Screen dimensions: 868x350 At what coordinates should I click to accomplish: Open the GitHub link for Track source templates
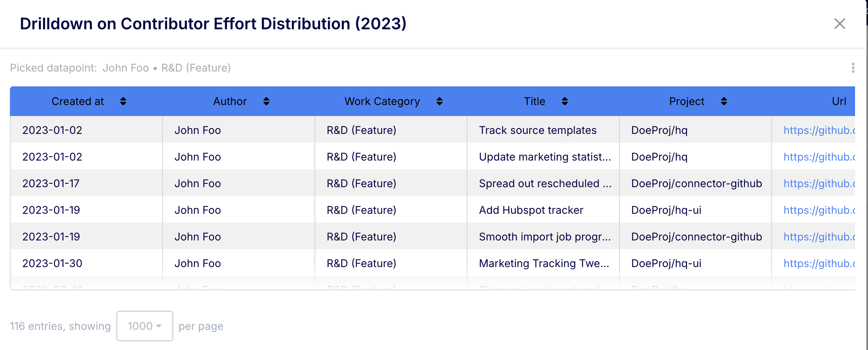818,130
